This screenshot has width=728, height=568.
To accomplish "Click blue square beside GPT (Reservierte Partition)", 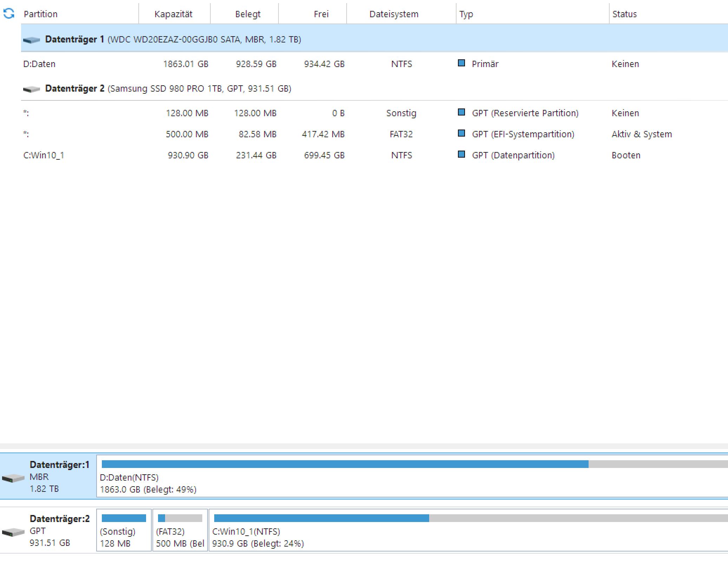I will (461, 112).
